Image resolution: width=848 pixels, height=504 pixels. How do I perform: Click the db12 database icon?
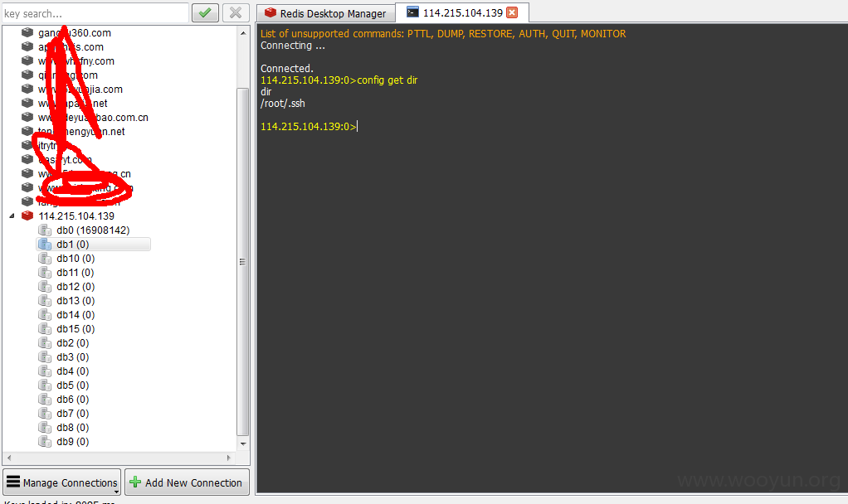click(x=45, y=286)
